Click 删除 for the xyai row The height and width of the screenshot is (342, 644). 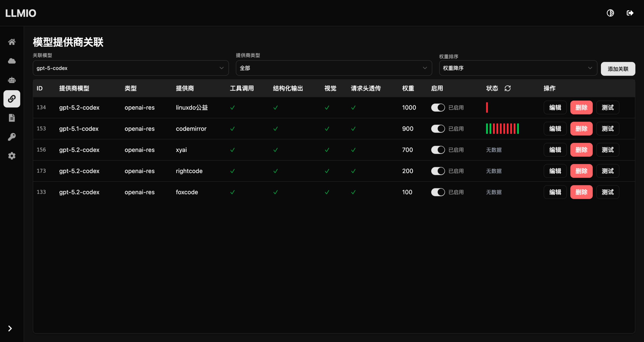click(581, 150)
